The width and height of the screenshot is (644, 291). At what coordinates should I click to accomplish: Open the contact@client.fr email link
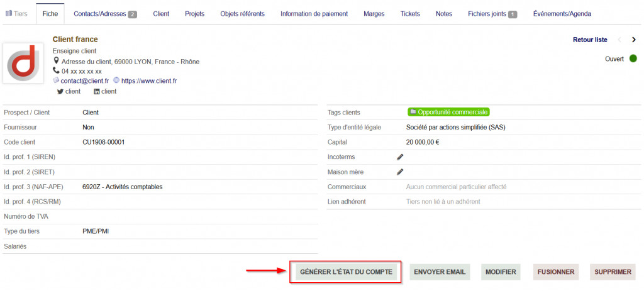point(85,81)
